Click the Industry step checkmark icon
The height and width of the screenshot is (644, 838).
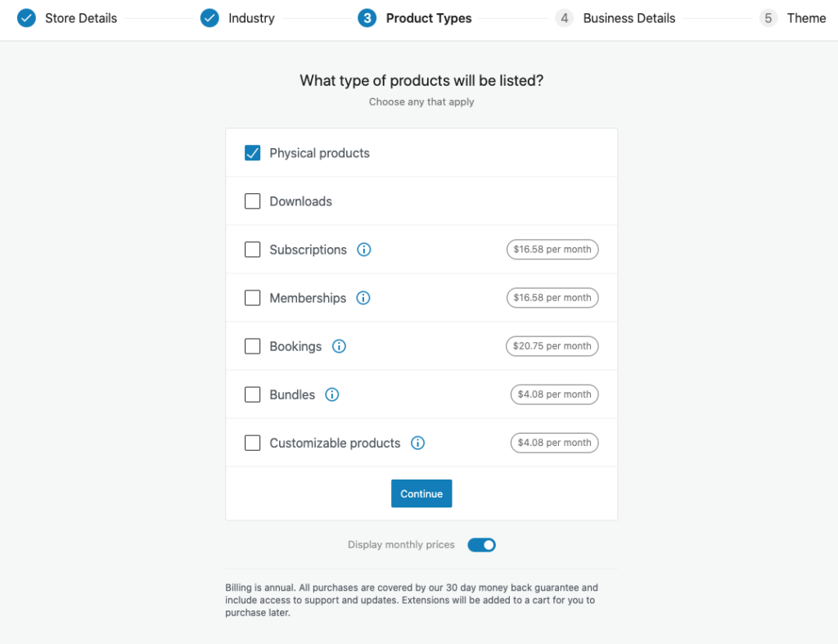coord(209,18)
